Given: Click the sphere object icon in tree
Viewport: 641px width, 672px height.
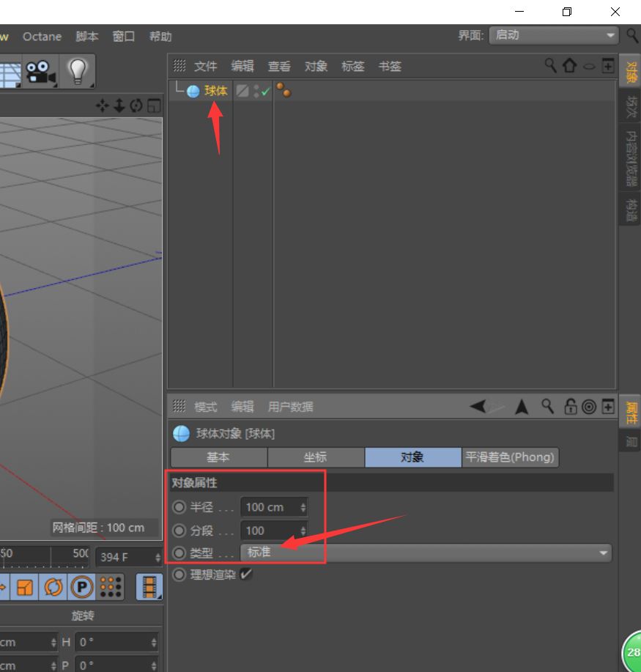Looking at the screenshot, I should (x=193, y=92).
